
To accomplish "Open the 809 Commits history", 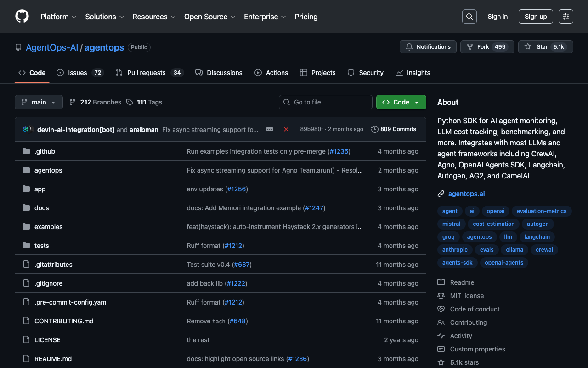I will (393, 129).
